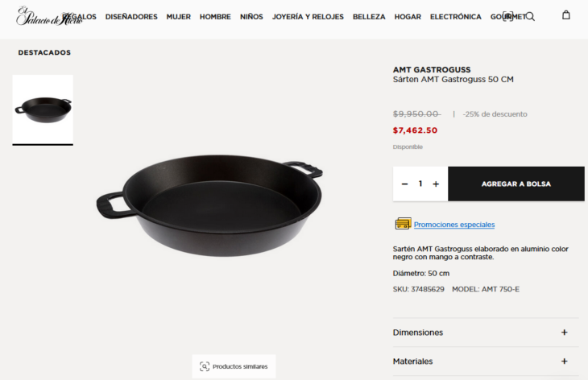This screenshot has width=588, height=380.
Task: Open the DISEÑADORES menu
Action: click(131, 17)
